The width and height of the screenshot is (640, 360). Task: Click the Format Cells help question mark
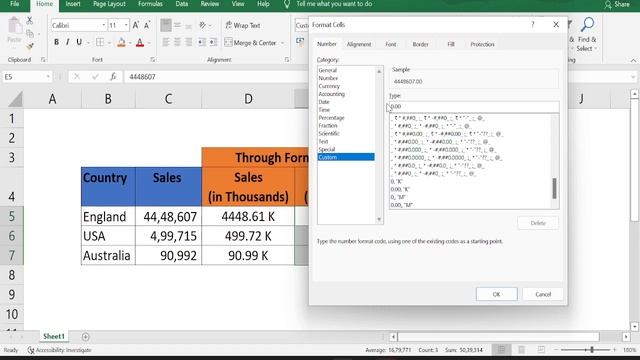tap(533, 24)
